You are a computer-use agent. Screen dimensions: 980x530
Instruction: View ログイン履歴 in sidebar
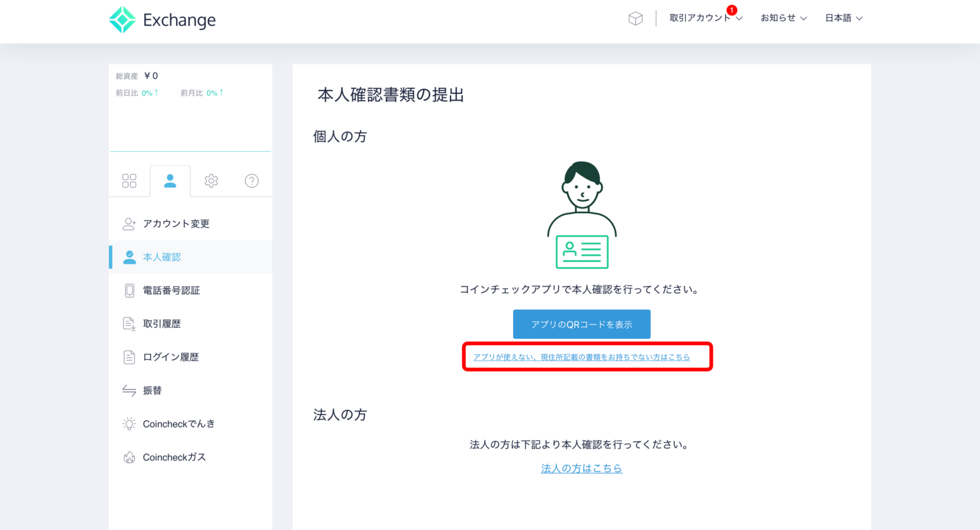point(170,357)
